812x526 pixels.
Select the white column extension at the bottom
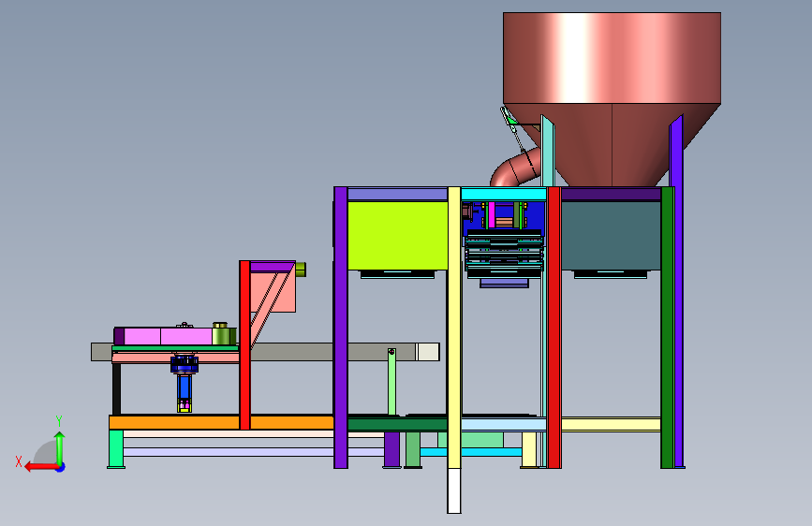454,490
